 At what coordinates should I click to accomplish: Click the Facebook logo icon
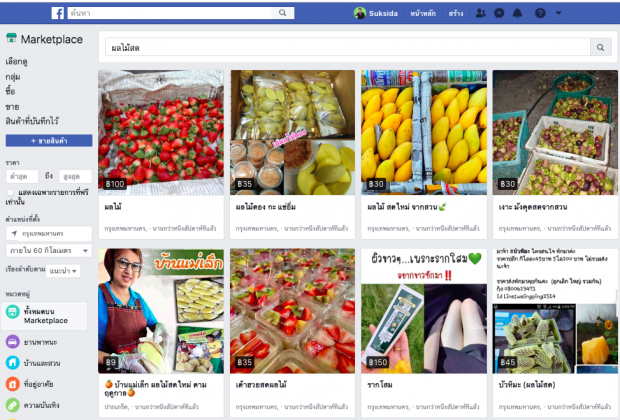(58, 13)
